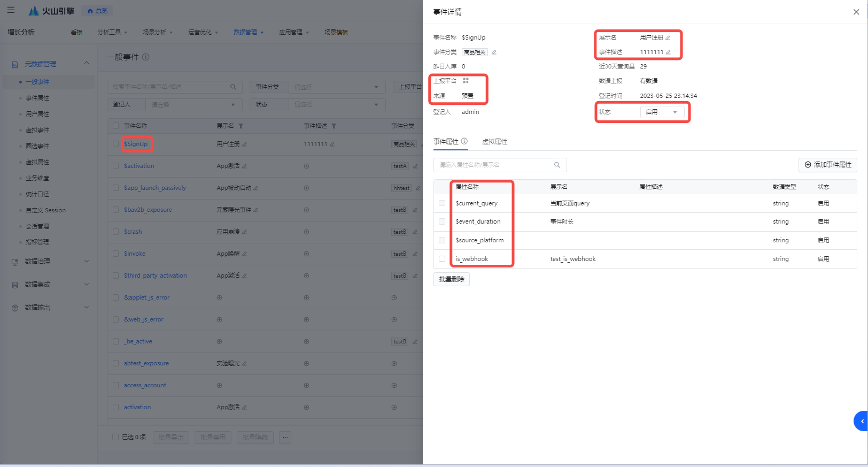This screenshot has height=467, width=868.
Task: Click the 数据集成 sidebar icon
Action: pos(15,285)
